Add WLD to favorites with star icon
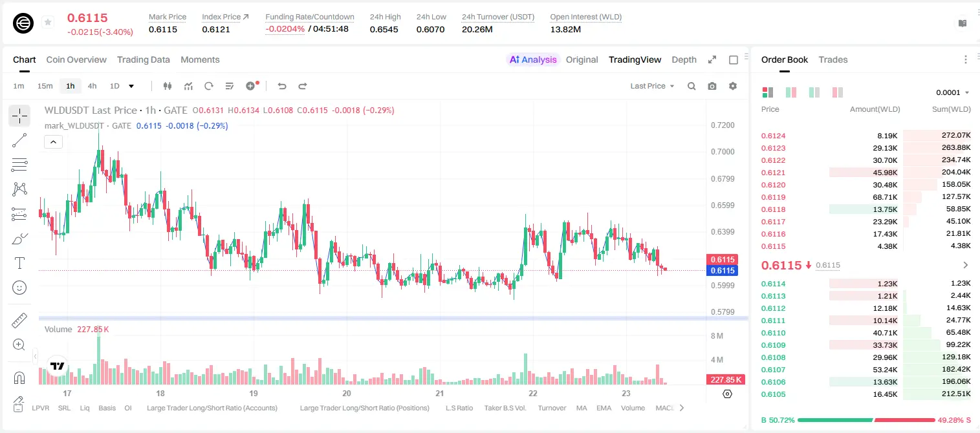Screen dimensions: 980x433 coord(48,23)
